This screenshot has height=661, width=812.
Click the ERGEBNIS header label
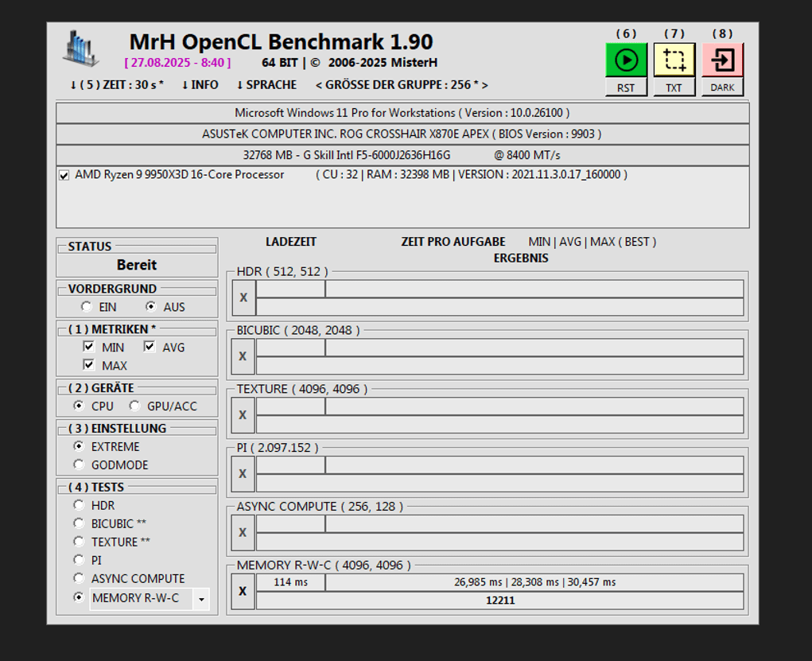point(521,258)
